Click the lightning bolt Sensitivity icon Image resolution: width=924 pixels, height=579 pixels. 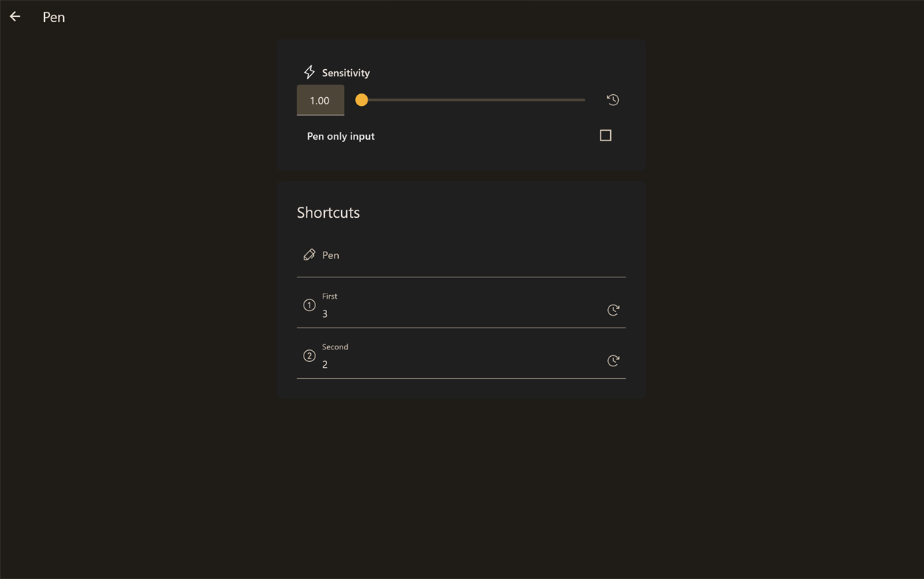pyautogui.click(x=309, y=71)
